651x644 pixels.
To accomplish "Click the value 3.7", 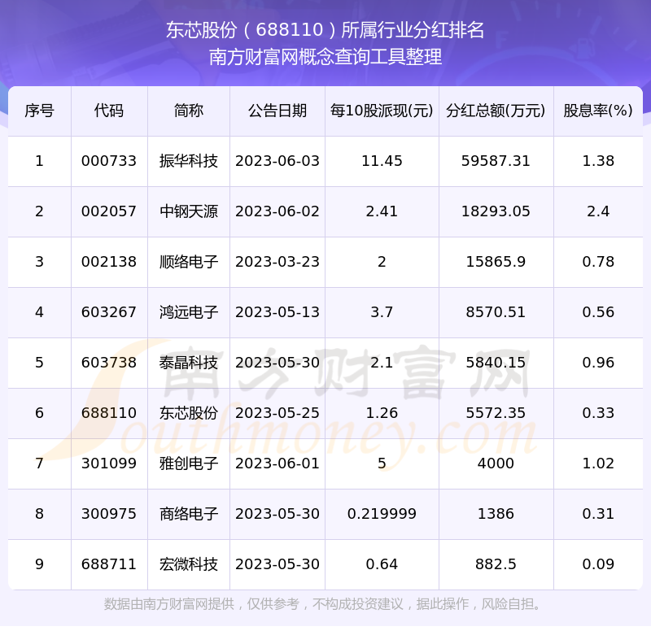I will click(382, 312).
